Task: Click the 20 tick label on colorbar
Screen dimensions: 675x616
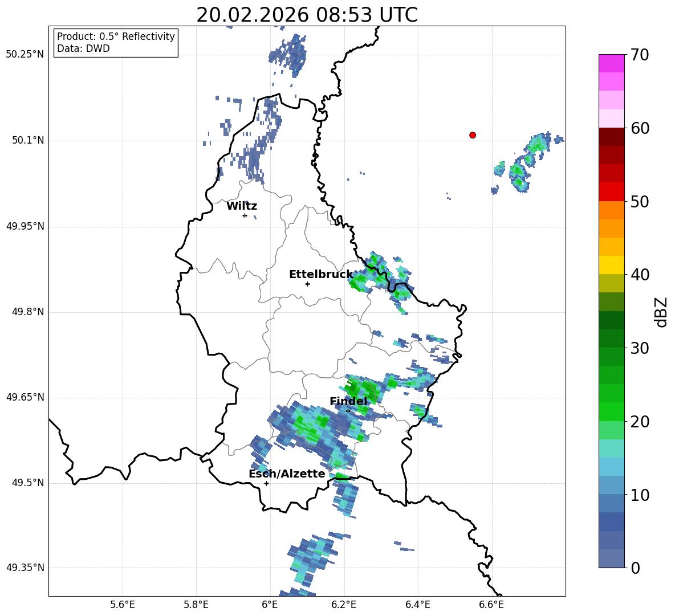Action: [640, 422]
